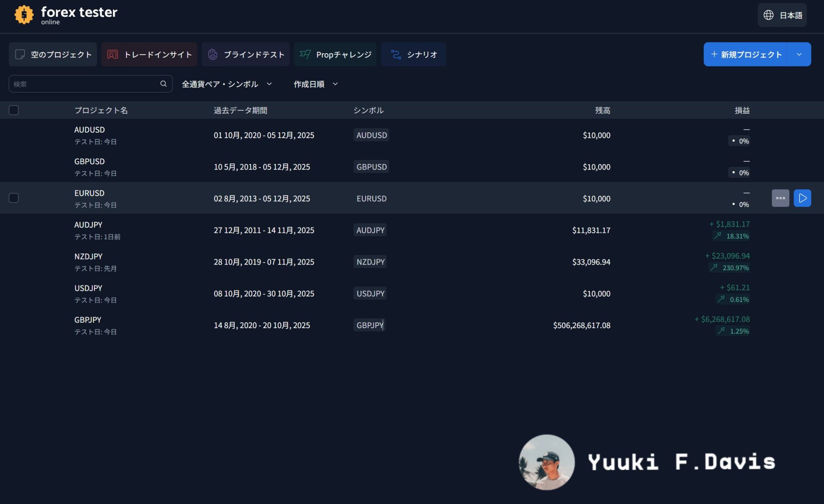Click the forex tester gear logo
Viewport: 824px width, 504px height.
tap(24, 14)
